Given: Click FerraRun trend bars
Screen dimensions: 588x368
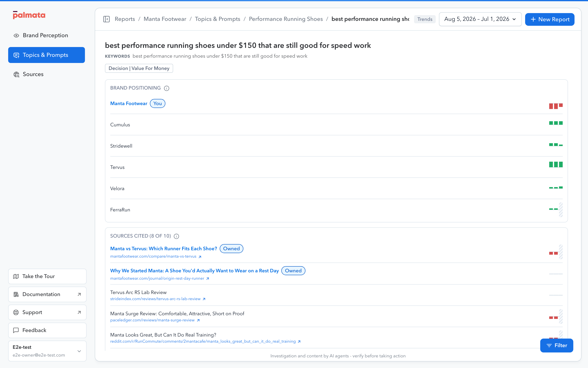Looking at the screenshot, I should point(556,209).
